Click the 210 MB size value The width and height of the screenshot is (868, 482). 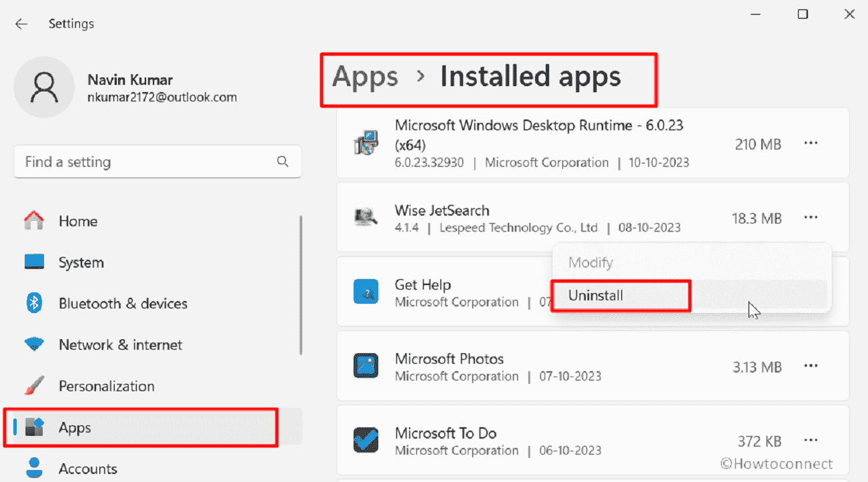[758, 144]
